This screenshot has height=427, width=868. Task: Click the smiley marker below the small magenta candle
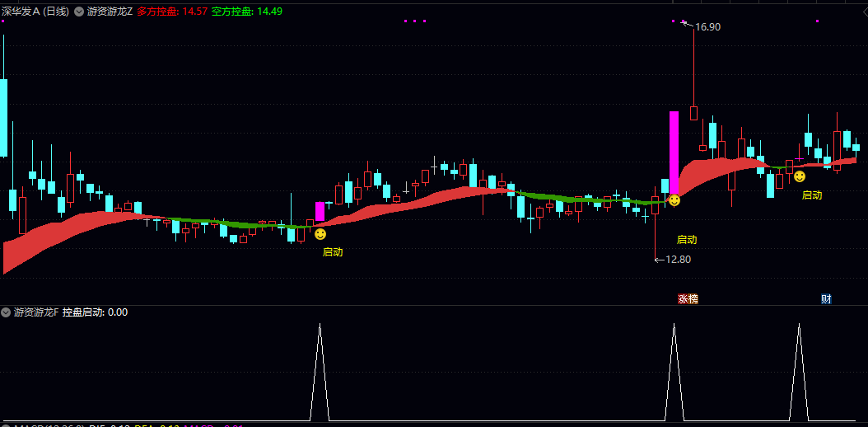coord(320,234)
